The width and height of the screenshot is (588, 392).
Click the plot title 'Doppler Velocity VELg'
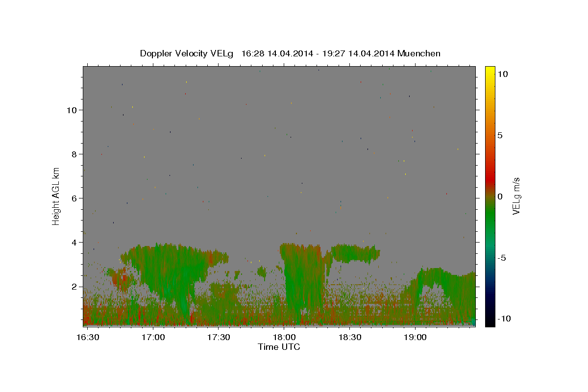tap(187, 53)
